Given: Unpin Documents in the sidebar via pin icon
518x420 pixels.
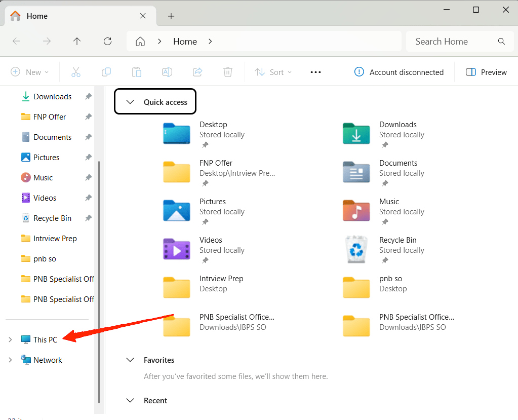Looking at the screenshot, I should point(88,137).
